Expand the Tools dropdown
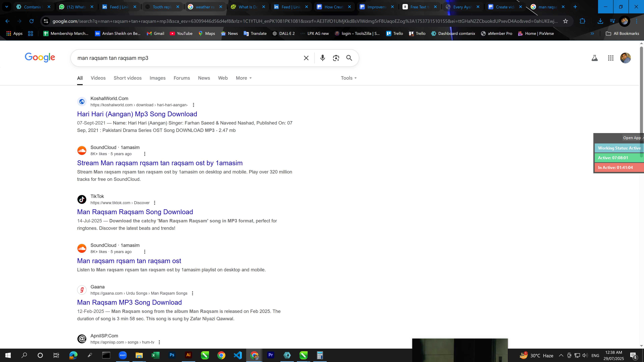Image resolution: width=644 pixels, height=362 pixels. tap(349, 78)
